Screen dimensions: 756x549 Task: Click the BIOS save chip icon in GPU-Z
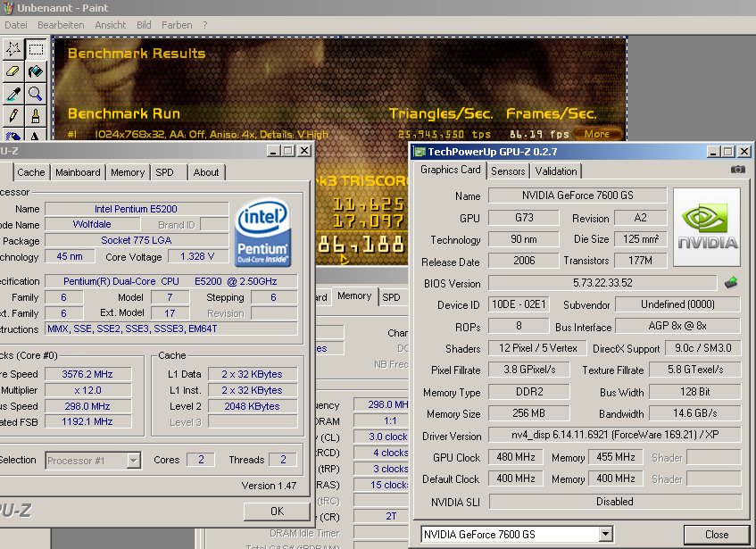click(x=731, y=282)
